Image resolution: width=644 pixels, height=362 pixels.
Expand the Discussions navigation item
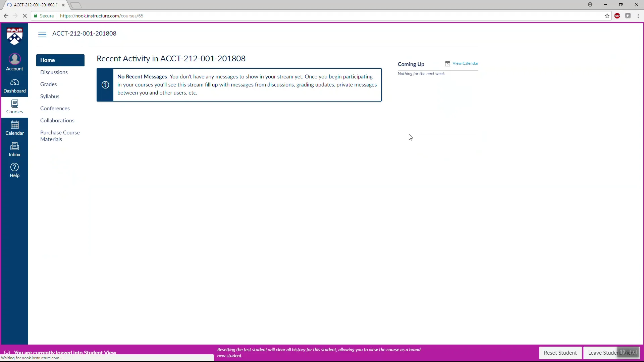coord(54,72)
